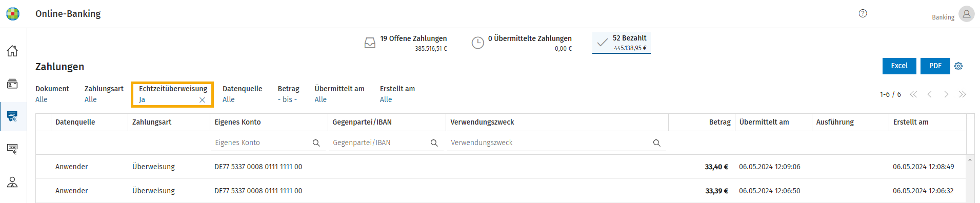Open the Zahlungsart filter dropdown
Screen dimensions: 980x203
(x=104, y=94)
